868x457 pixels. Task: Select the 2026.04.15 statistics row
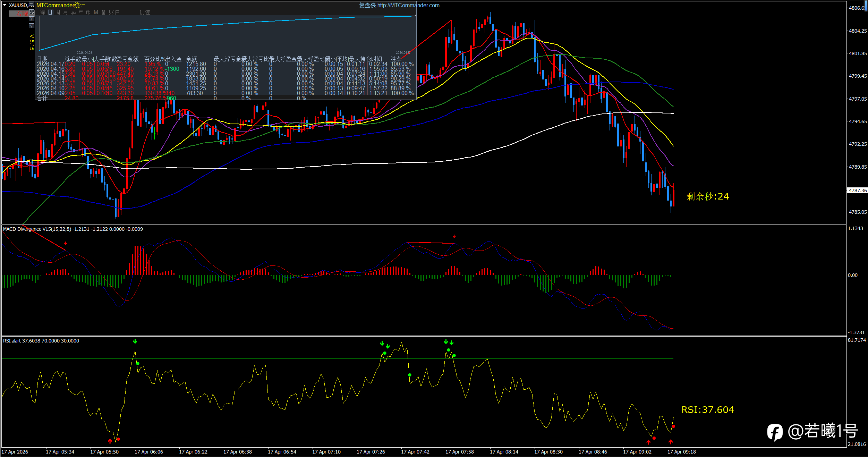[225, 74]
